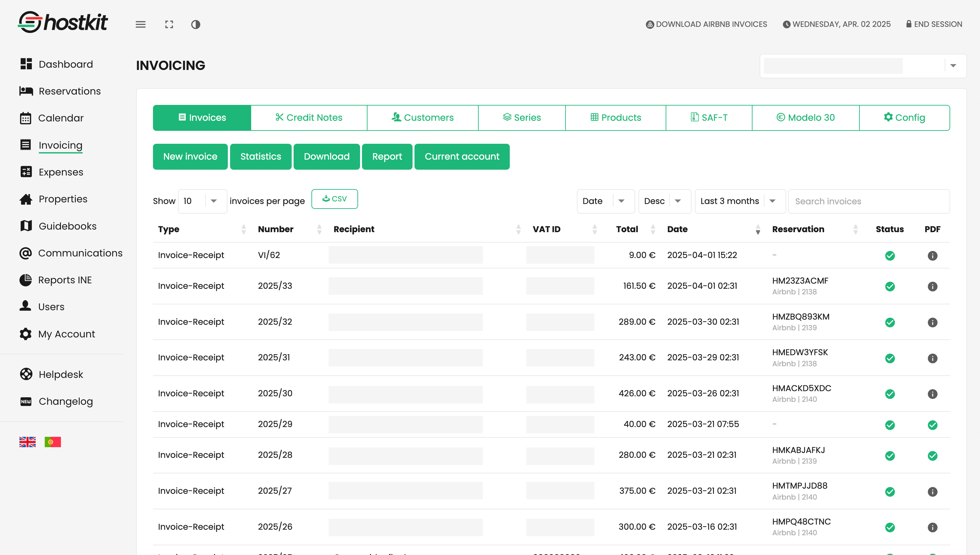Open PDF info for invoice 2025/32
Screen dimensions: 980x555
[x=932, y=323]
